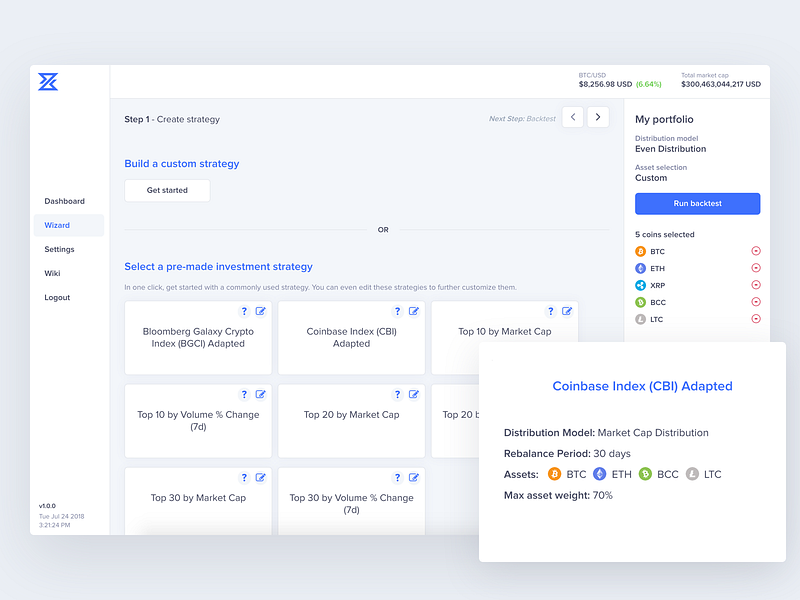Select the Top 10 by Market Cap card

pos(505,332)
